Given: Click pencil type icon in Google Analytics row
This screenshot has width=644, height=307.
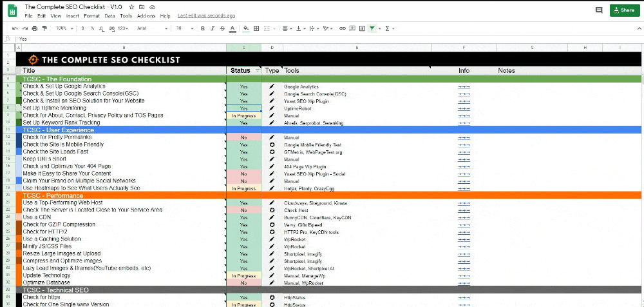Looking at the screenshot, I should click(x=272, y=87).
